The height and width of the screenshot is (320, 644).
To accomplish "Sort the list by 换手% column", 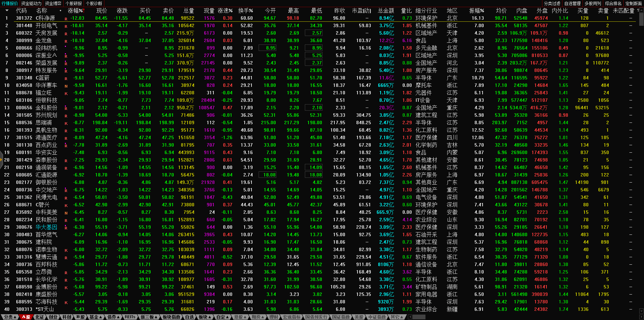I will [245, 11].
